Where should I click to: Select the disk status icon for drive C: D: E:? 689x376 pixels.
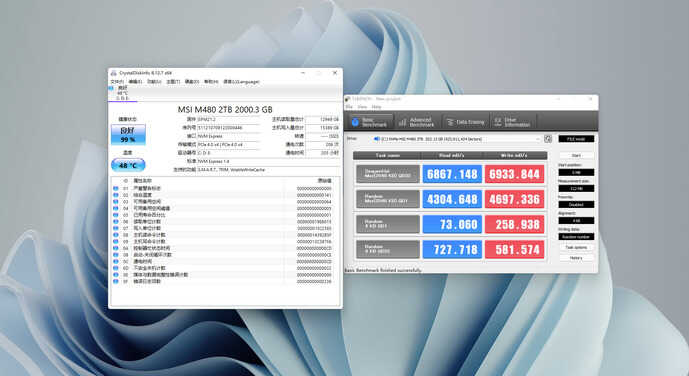[111, 88]
